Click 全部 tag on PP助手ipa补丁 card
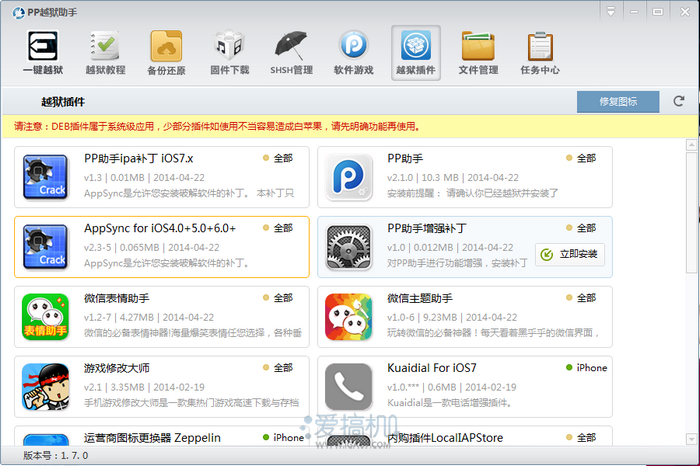This screenshot has height=466, width=700. point(278,158)
